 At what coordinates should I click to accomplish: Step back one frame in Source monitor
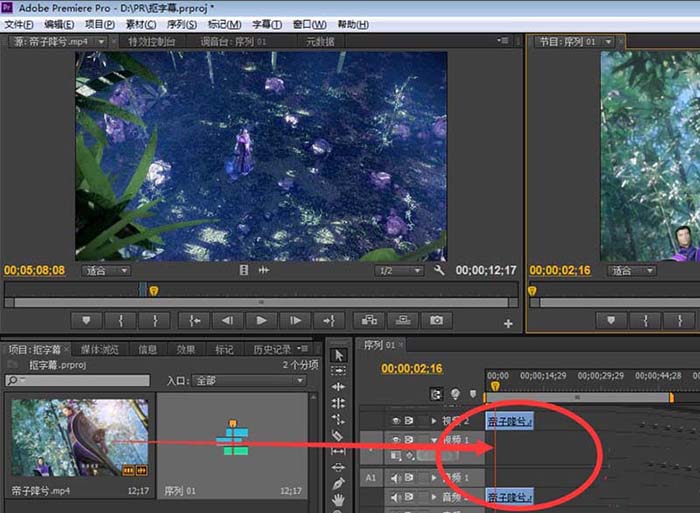coord(228,321)
